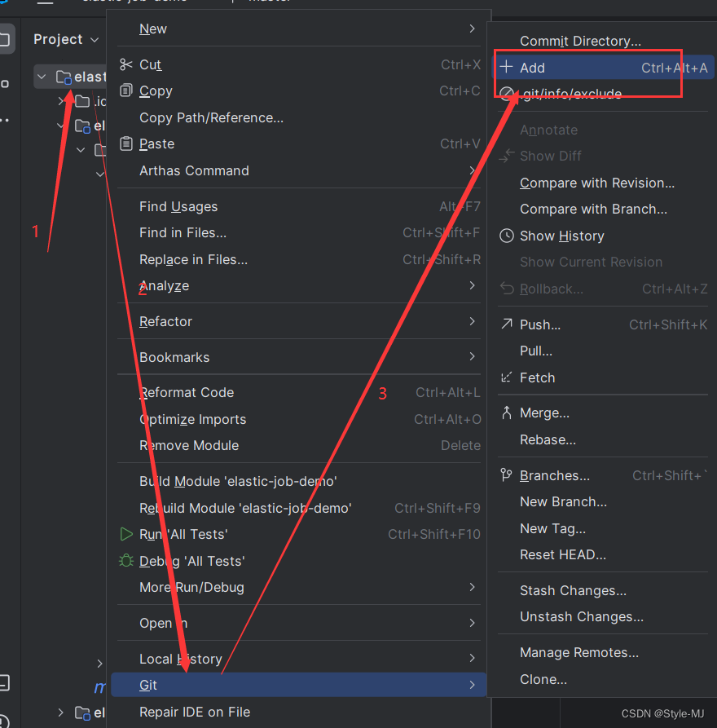Expand the .id folder node
Screen dimensions: 717x728
click(60, 101)
